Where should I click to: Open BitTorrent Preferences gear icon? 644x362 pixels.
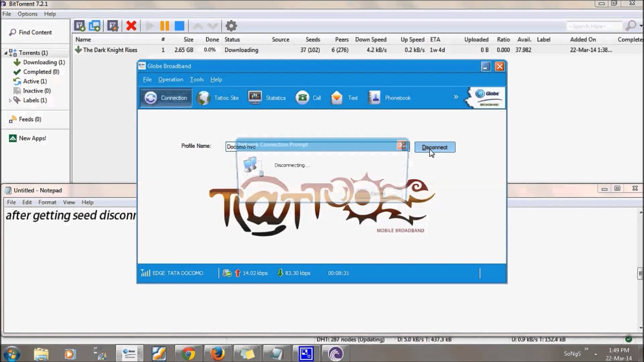coord(231,26)
